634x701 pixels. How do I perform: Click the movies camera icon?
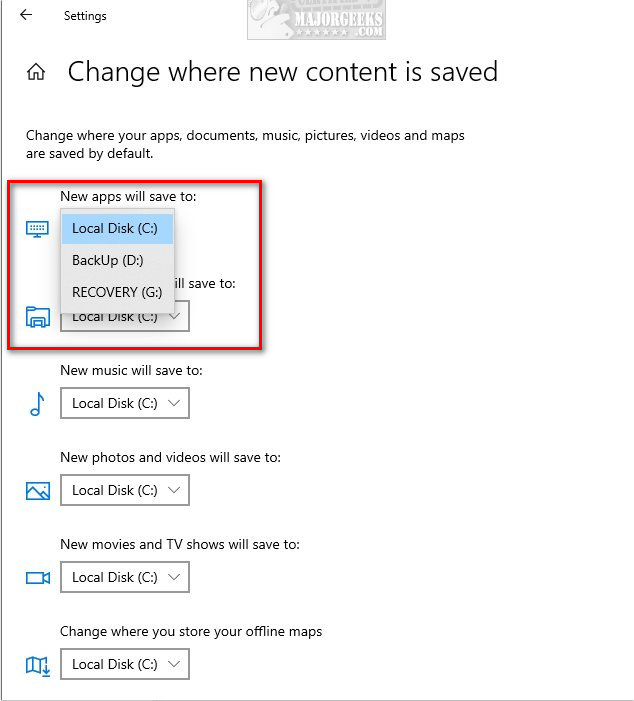tap(37, 578)
